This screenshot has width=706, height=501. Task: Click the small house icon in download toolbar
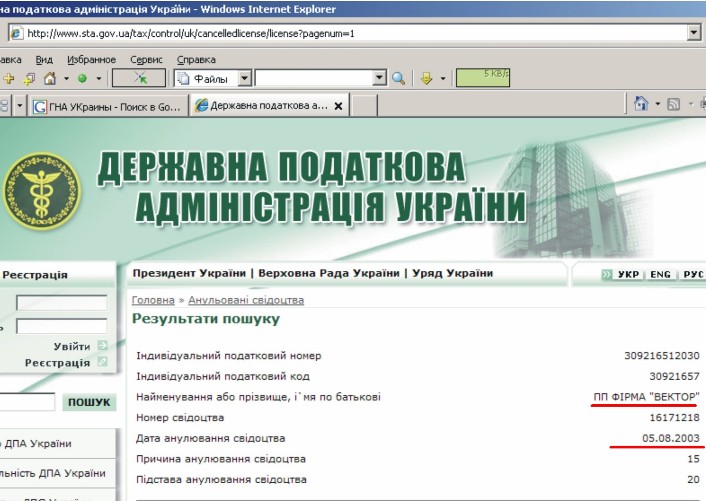coord(50,79)
